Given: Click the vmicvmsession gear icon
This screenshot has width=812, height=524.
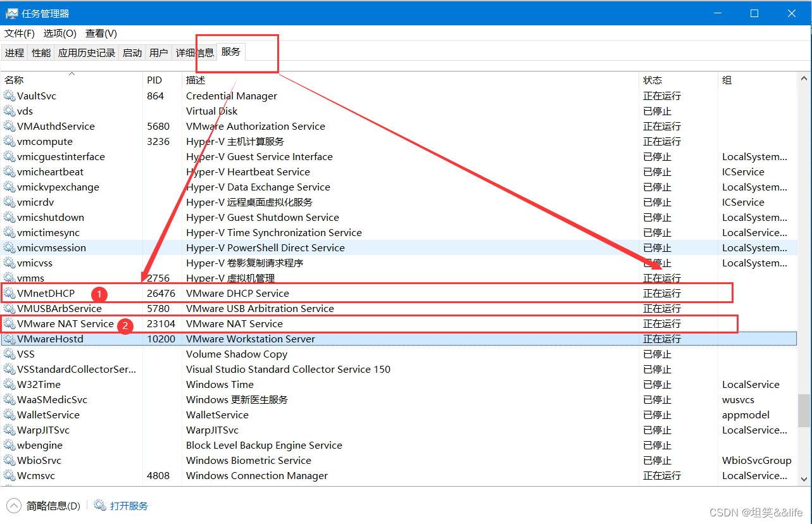Looking at the screenshot, I should 9,248.
